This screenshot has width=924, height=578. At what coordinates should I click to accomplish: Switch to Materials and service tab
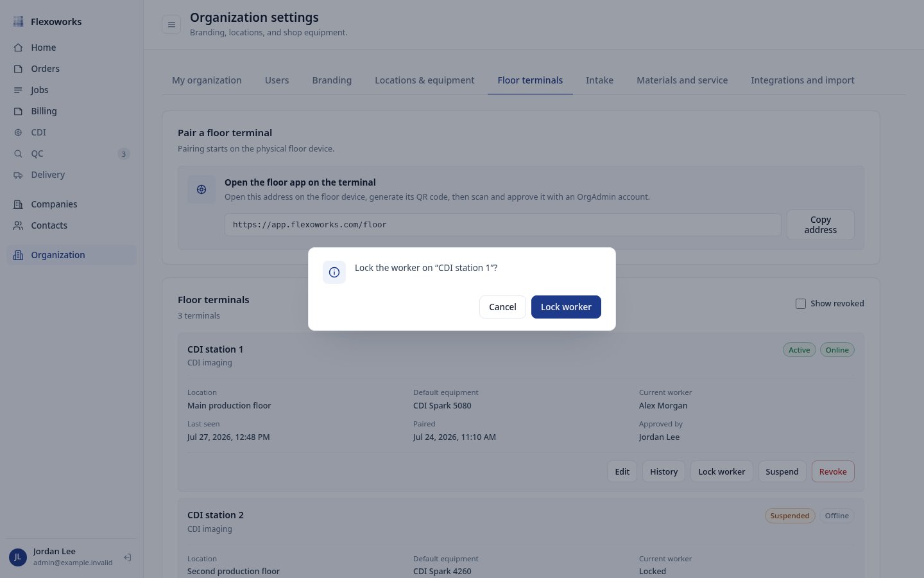point(682,80)
